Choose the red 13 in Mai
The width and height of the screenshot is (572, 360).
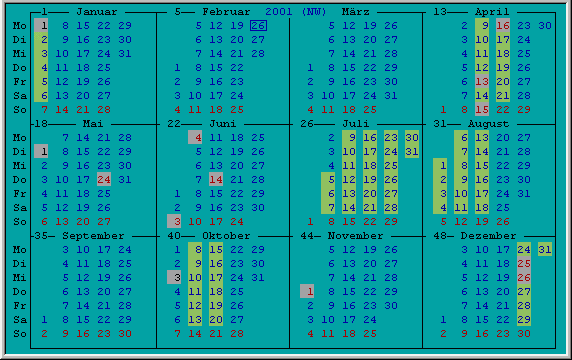(62, 221)
